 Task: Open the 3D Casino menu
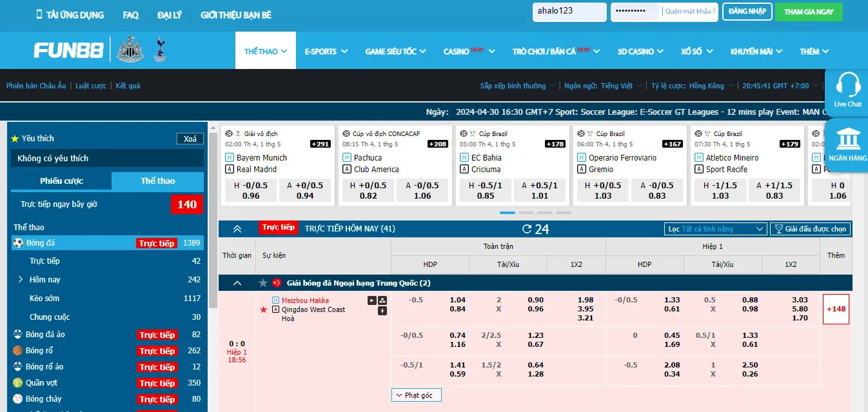pos(640,51)
